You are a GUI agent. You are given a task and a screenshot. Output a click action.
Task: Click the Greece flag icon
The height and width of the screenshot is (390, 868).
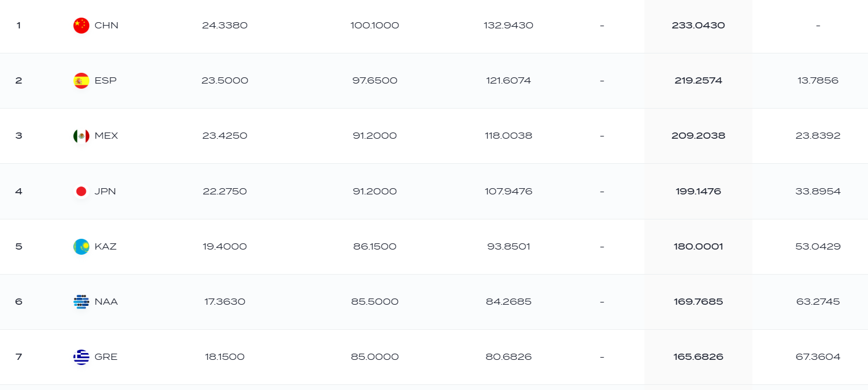tap(81, 357)
